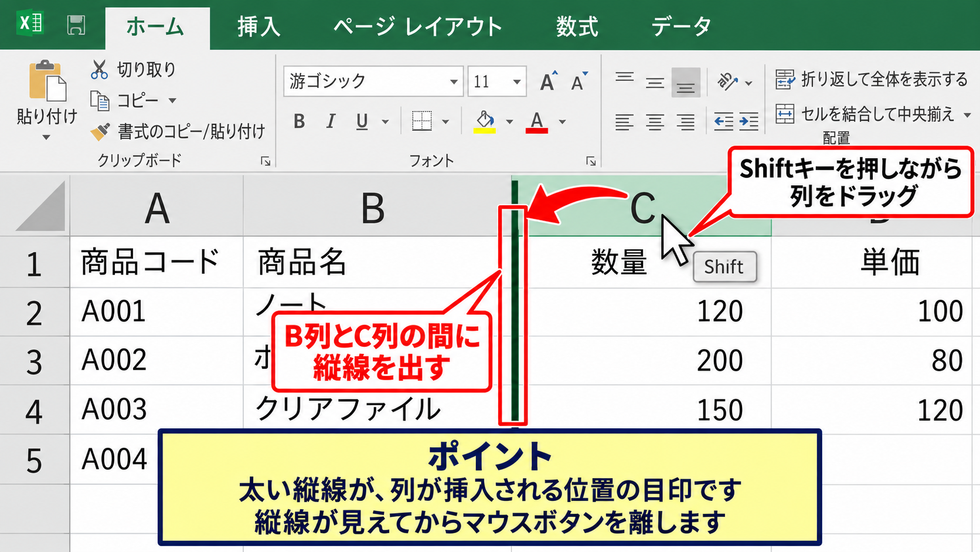The height and width of the screenshot is (552, 980).
Task: Click the 切り取り button label
Action: 147,69
